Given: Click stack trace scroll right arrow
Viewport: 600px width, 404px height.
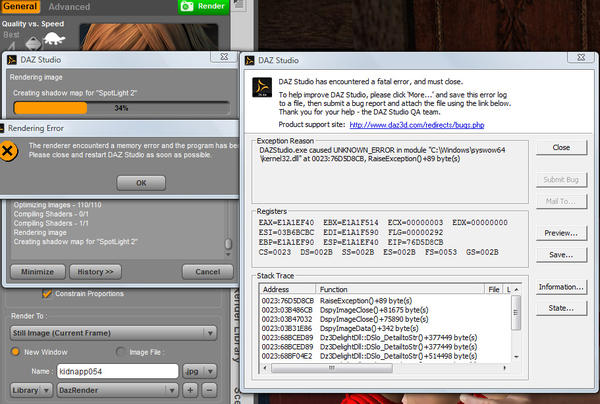Looking at the screenshot, I should coord(505,368).
